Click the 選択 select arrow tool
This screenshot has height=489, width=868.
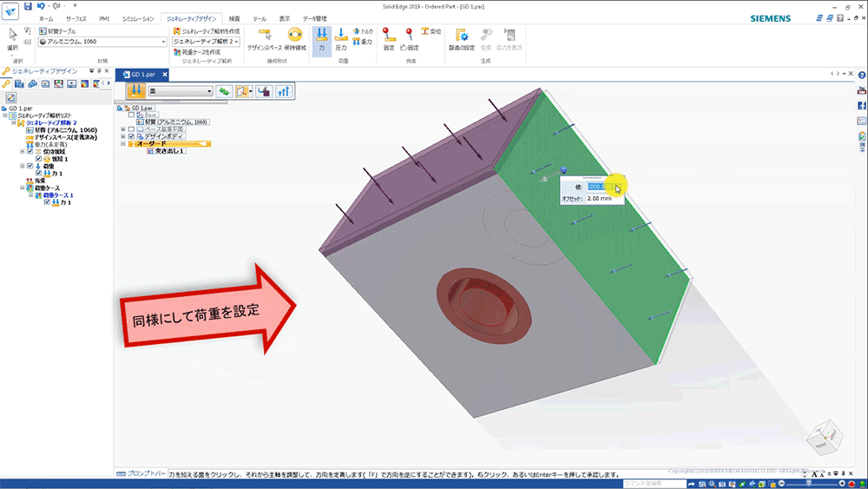coord(13,40)
